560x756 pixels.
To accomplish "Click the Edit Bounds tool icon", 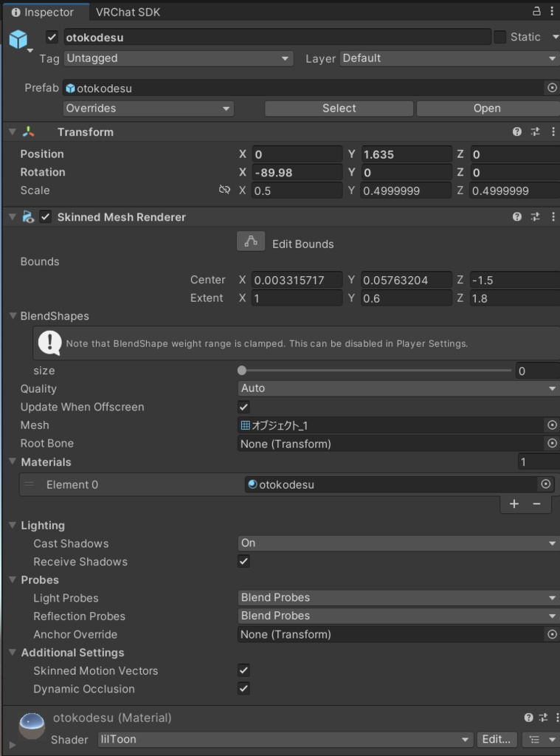I will tap(251, 242).
